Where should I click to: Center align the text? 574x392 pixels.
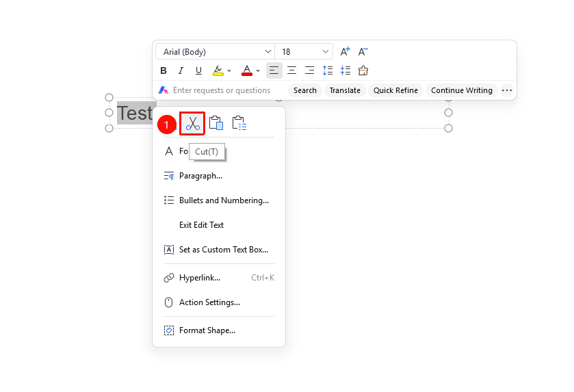pyautogui.click(x=291, y=70)
